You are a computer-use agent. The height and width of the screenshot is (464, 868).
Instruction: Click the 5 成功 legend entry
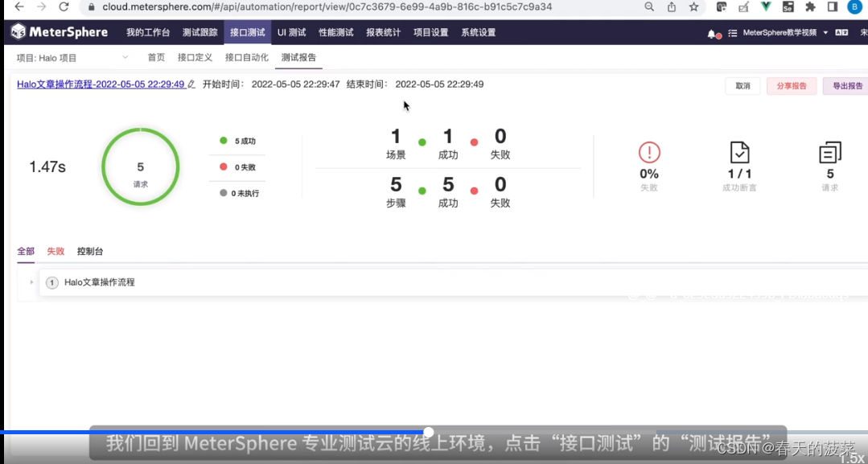(x=237, y=141)
